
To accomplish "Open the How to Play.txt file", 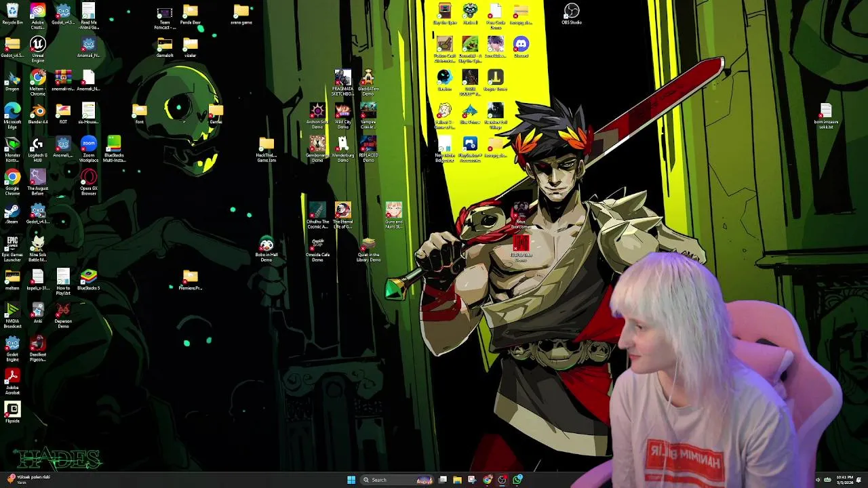I will click(x=63, y=282).
